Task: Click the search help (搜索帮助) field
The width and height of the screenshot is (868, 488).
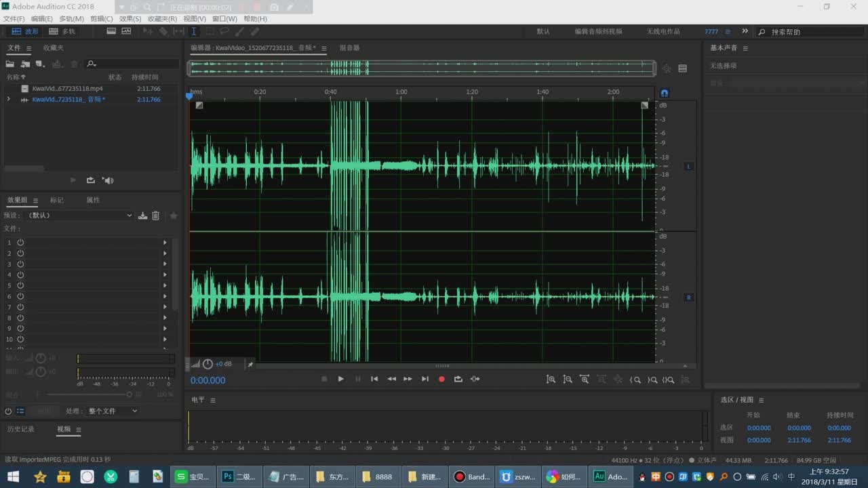Action: 810,32
